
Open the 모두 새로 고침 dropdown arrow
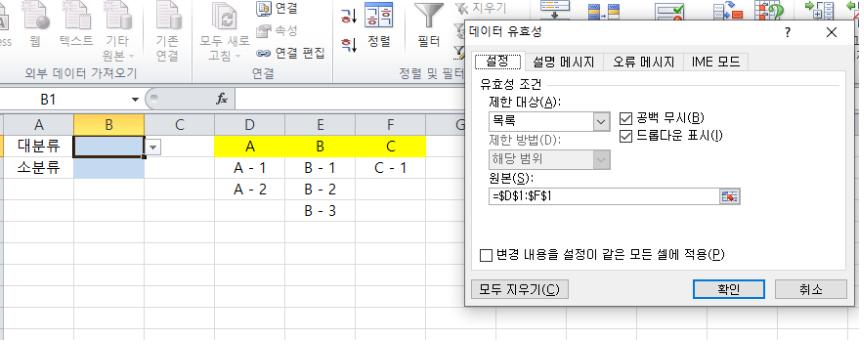point(238,56)
